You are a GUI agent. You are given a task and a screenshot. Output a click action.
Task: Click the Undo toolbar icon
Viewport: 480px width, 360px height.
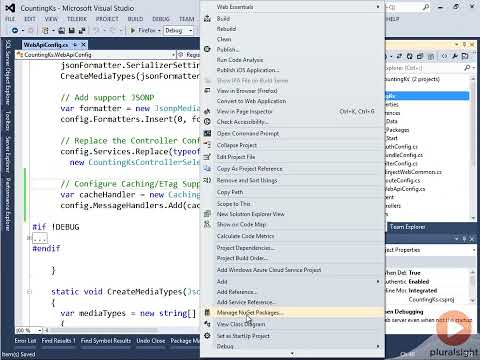(x=96, y=31)
